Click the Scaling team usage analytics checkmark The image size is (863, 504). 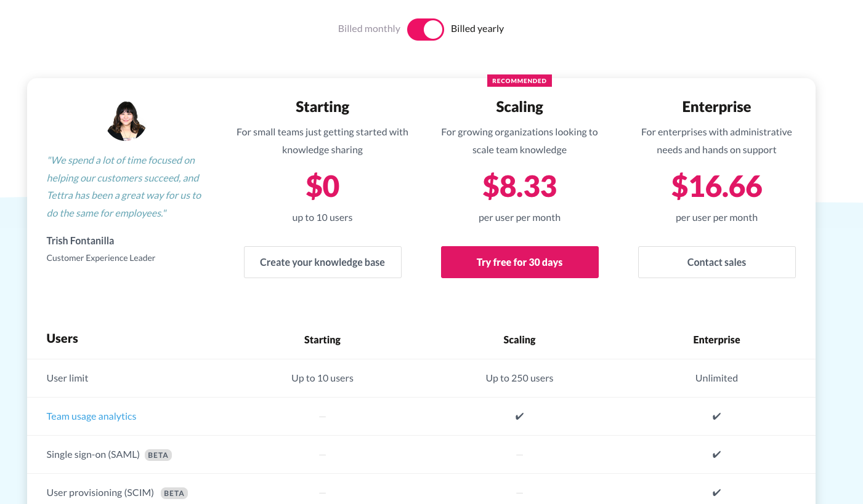click(519, 417)
